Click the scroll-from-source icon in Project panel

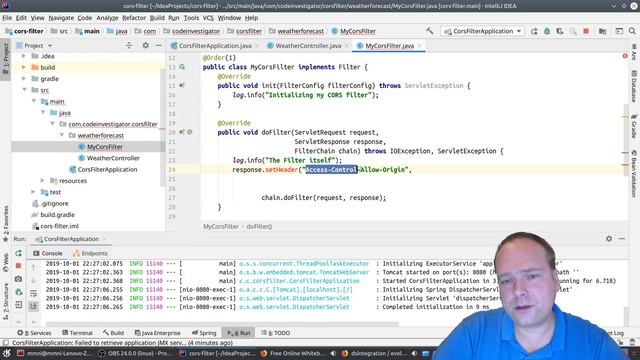point(129,46)
